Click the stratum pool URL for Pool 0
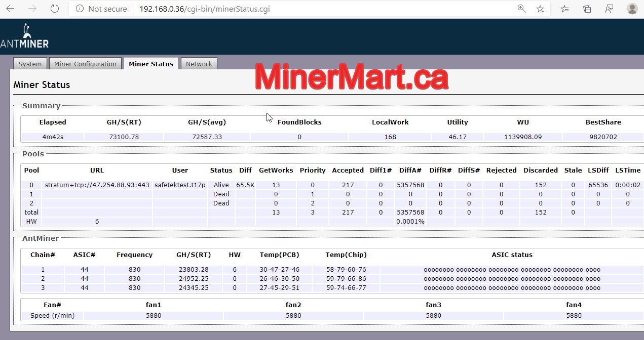Viewport: 644px width, 340px height. point(96,185)
